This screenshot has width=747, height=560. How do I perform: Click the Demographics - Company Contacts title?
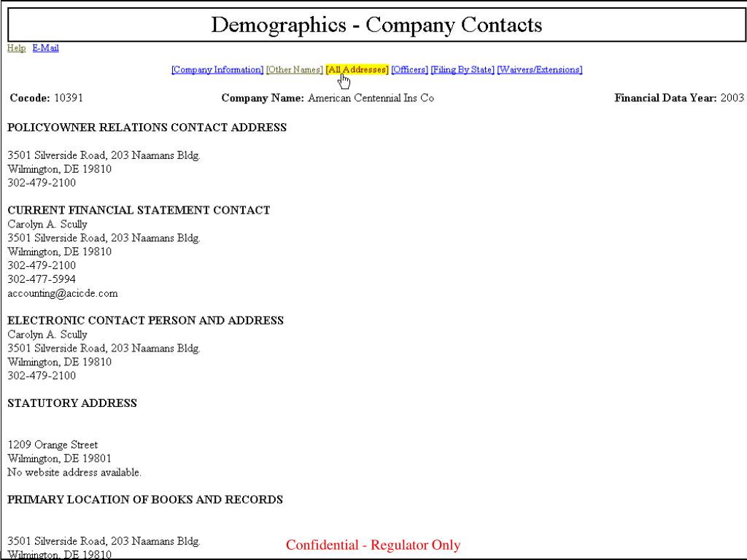376,25
